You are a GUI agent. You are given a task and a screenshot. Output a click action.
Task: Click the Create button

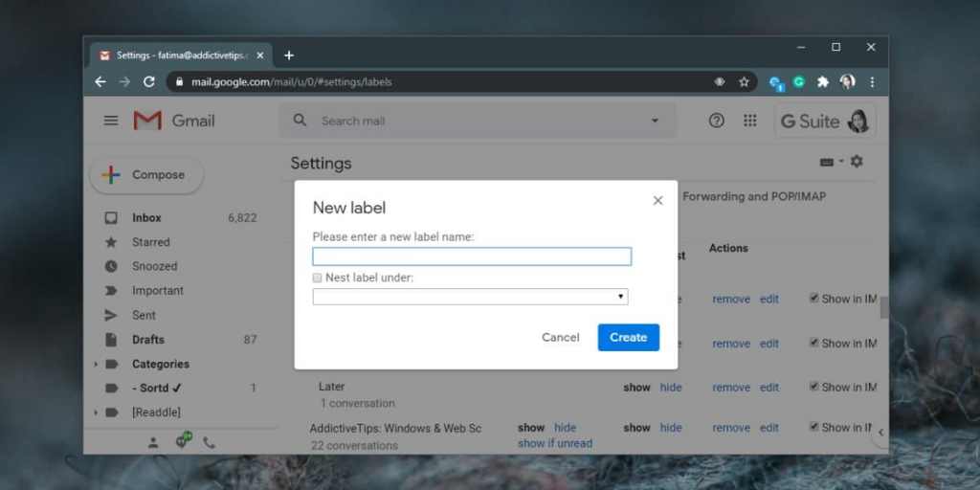(628, 337)
